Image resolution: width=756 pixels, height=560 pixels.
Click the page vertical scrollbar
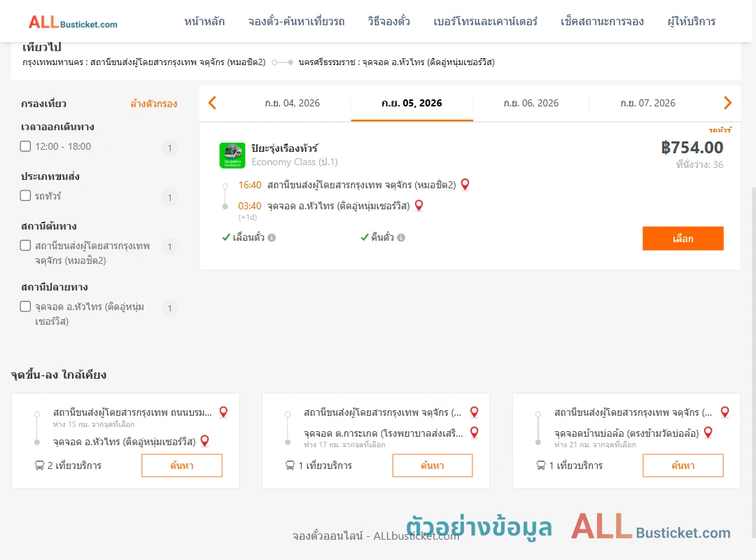click(x=753, y=362)
